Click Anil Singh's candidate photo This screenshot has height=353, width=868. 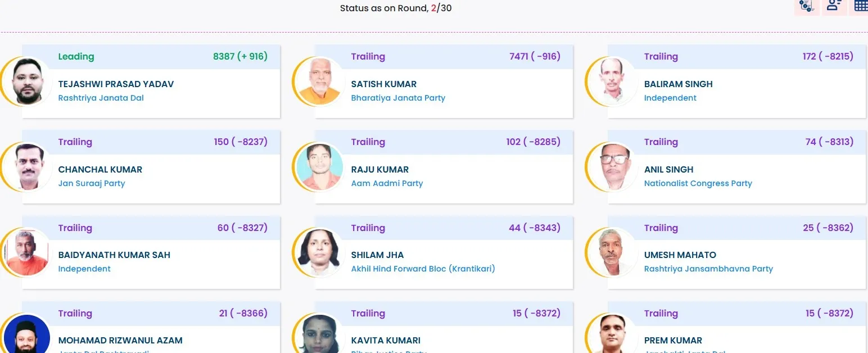tap(612, 167)
